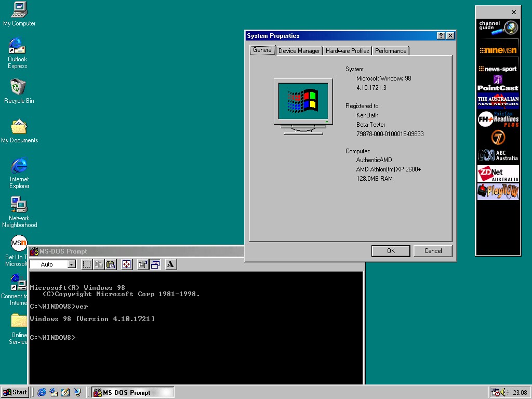Click the volume speaker tray icon
The width and height of the screenshot is (532, 399).
503,393
